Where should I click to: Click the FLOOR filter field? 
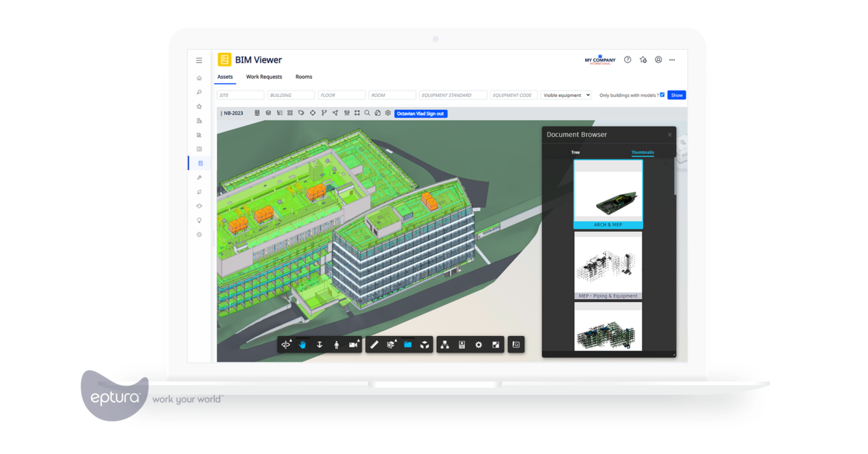click(x=341, y=95)
